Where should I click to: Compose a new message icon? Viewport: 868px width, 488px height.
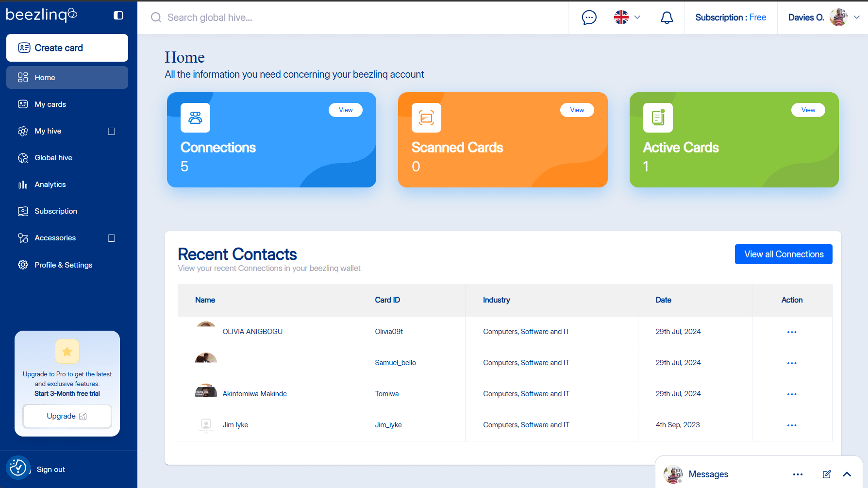(827, 474)
